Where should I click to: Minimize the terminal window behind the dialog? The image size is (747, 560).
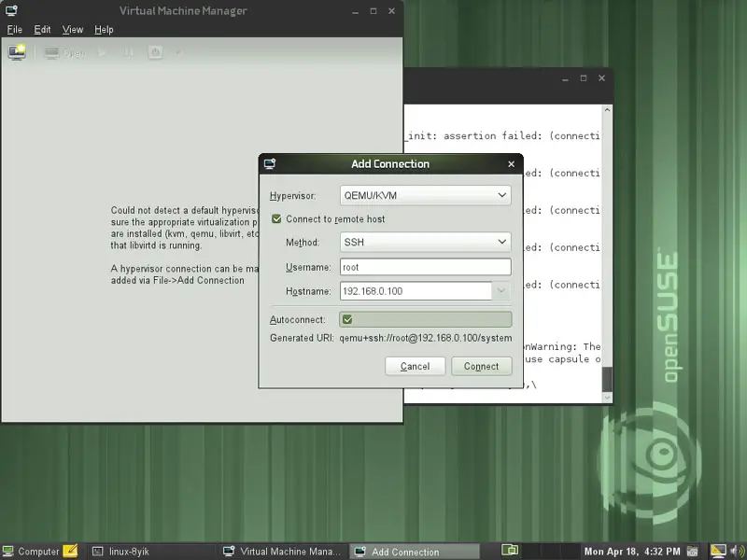[566, 78]
